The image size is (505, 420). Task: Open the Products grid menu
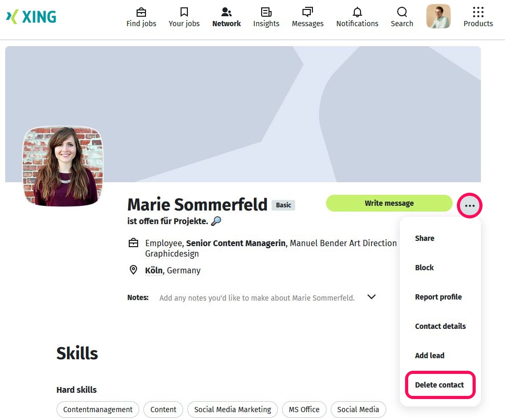pyautogui.click(x=478, y=12)
